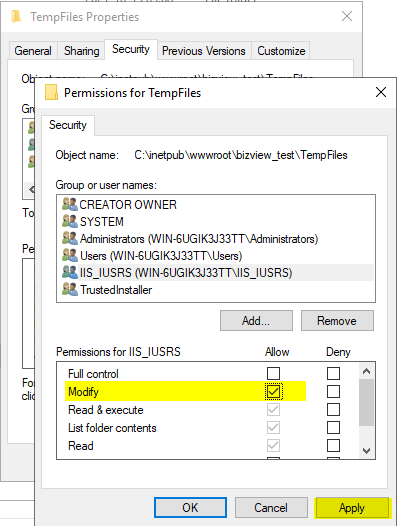Click the Cancel button
Image resolution: width=397 pixels, height=526 pixels.
coord(271,508)
